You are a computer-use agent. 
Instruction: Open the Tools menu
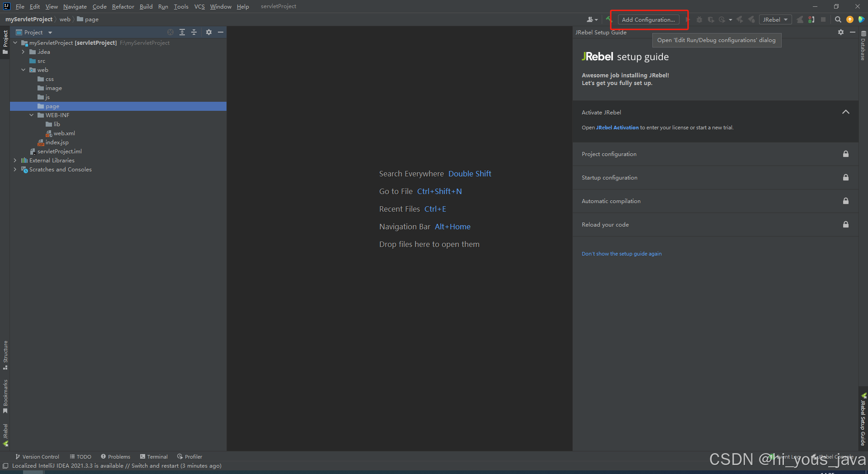181,6
